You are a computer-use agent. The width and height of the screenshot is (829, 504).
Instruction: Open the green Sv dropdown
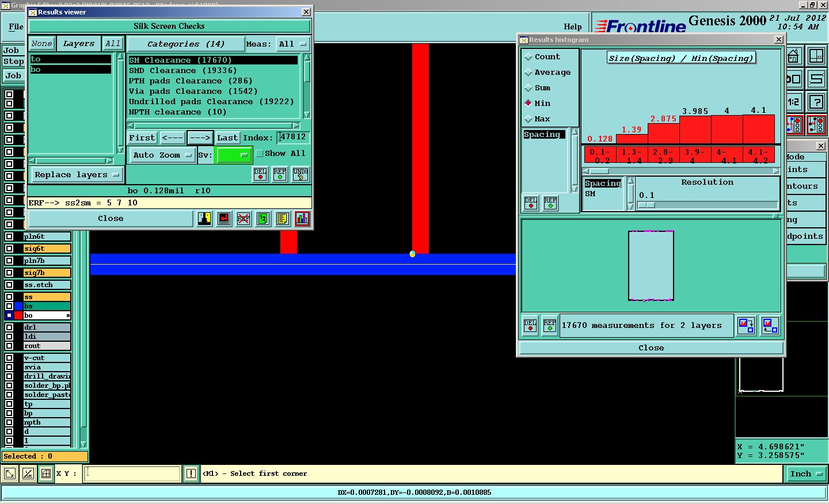pyautogui.click(x=233, y=155)
